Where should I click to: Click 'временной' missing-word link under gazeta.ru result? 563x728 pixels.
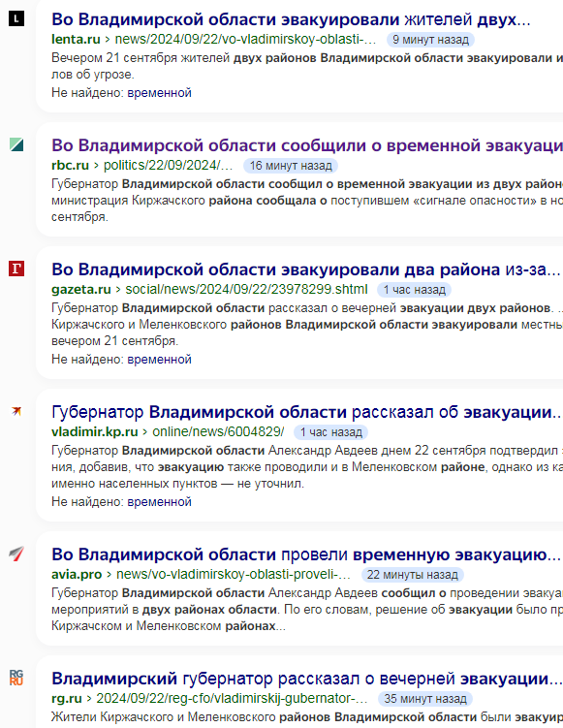click(159, 360)
